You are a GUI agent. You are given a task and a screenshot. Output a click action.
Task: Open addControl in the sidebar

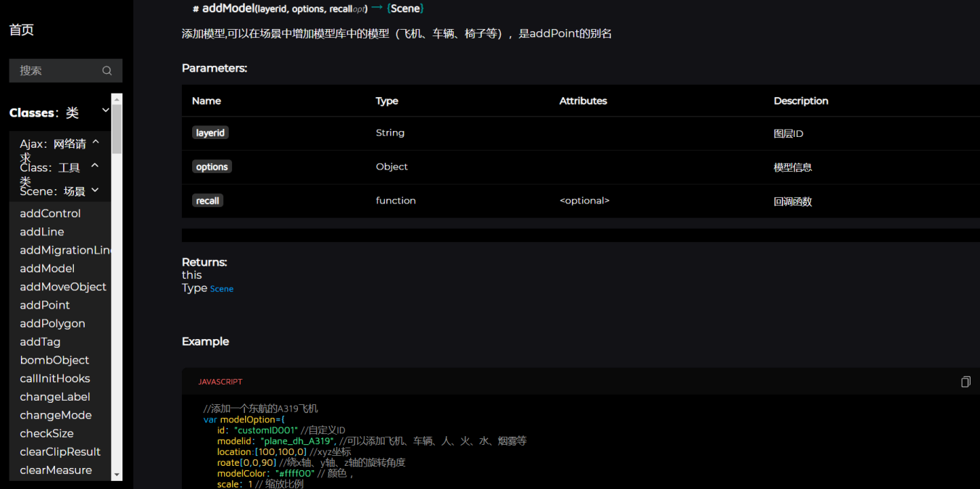point(50,214)
